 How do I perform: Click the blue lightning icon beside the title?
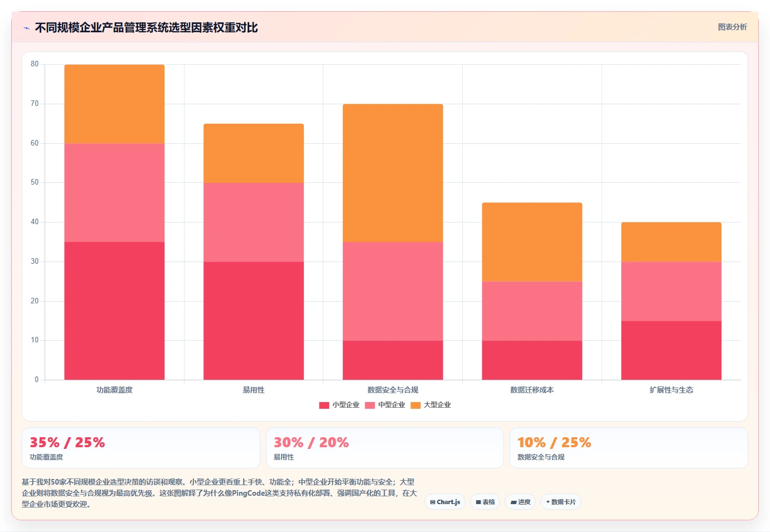26,28
